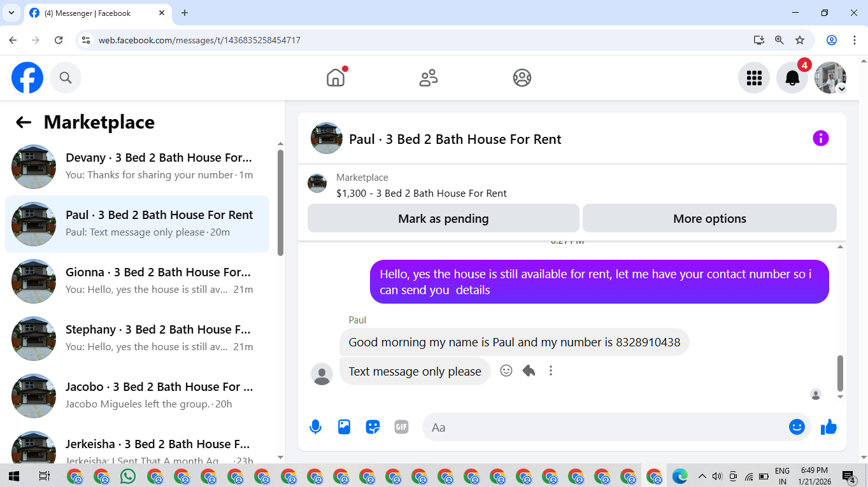Viewport: 868px width, 487px height.
Task: Click Paul's phone number message bubble
Action: (514, 342)
